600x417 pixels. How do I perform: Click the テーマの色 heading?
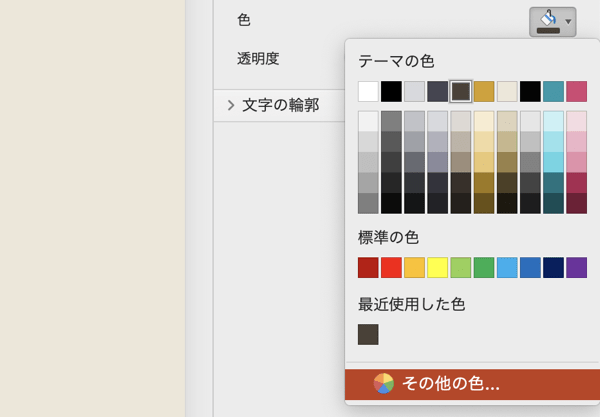(x=396, y=61)
